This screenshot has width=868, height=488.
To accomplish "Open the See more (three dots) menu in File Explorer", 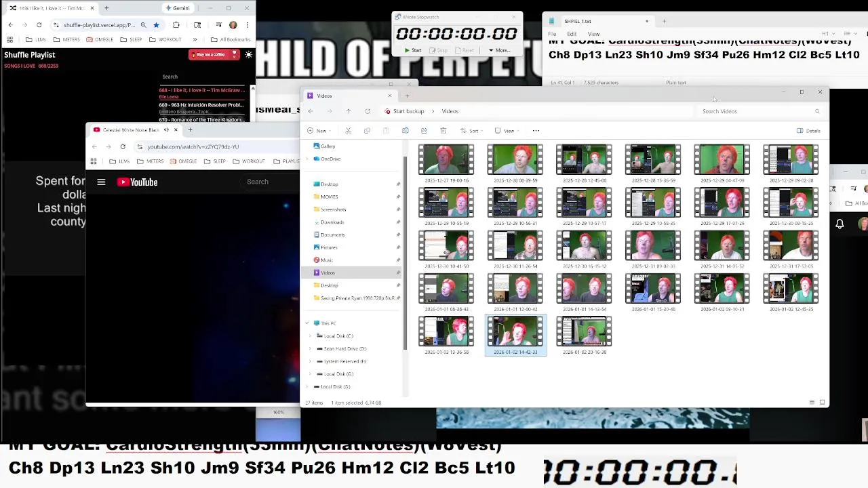I will coord(536,131).
